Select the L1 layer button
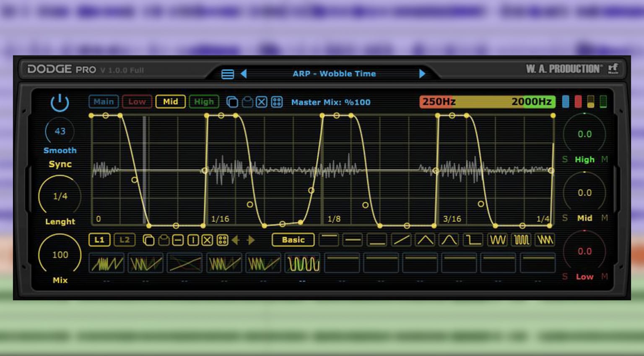Screen dimensions: 644x356 (x=99, y=240)
